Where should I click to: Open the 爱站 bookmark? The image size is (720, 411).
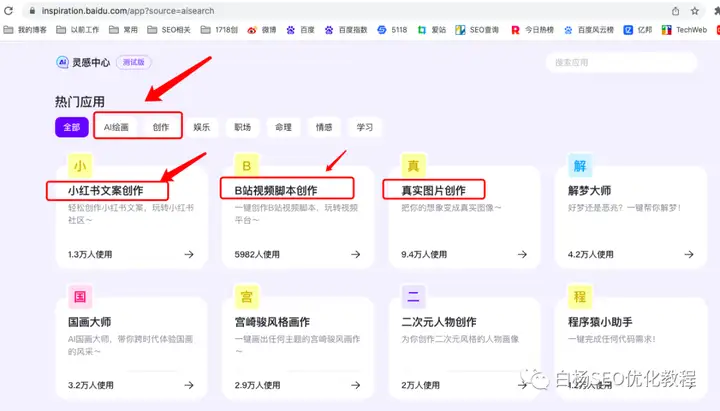click(432, 30)
